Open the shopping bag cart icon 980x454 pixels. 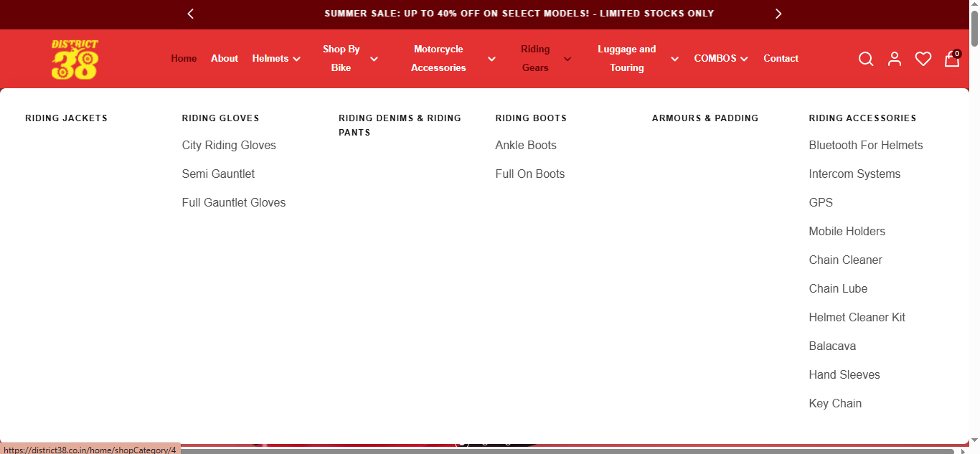952,59
